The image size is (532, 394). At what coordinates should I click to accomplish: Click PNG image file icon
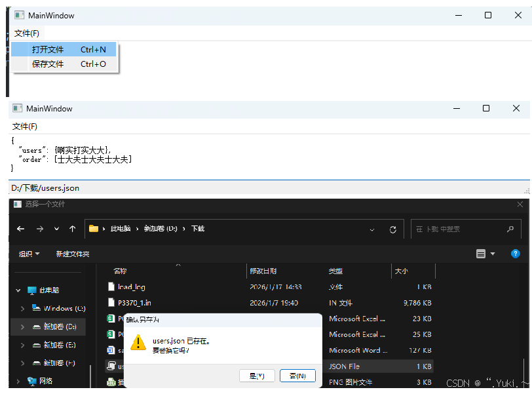(x=111, y=382)
